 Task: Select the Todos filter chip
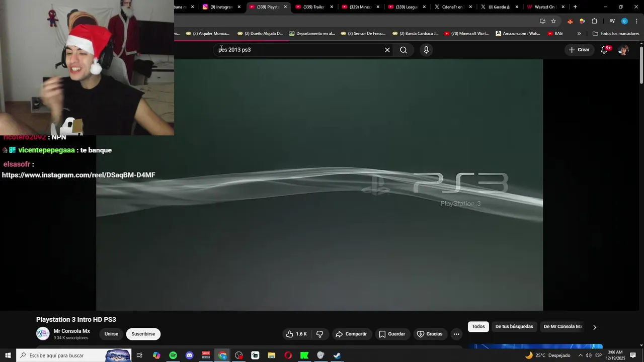478,327
